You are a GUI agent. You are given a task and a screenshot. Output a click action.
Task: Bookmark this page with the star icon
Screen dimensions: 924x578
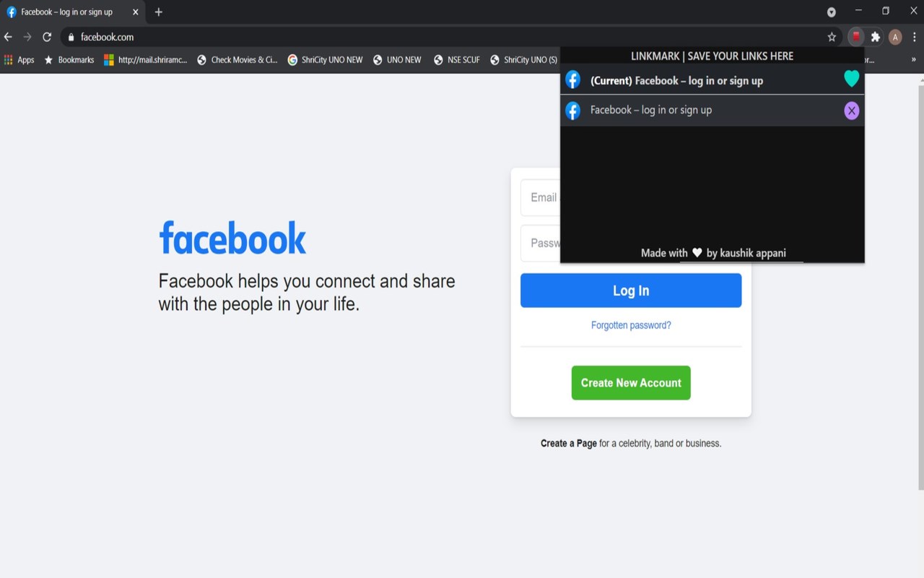[832, 37]
